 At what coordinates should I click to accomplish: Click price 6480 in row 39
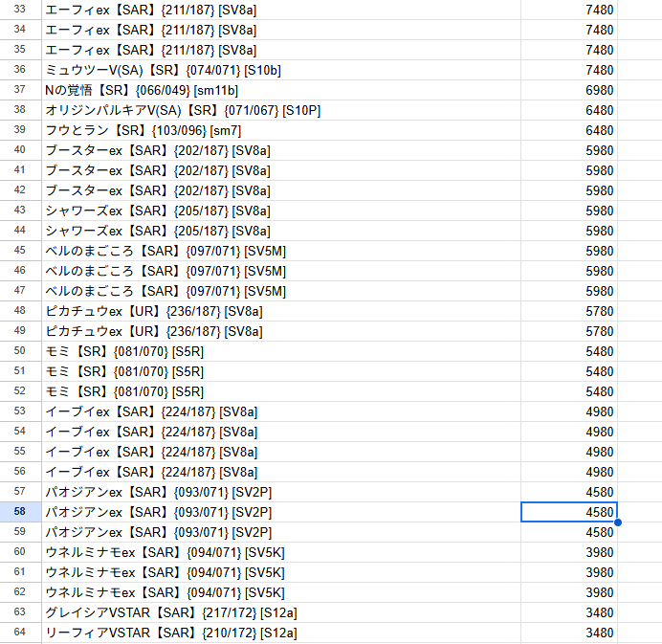pos(569,130)
